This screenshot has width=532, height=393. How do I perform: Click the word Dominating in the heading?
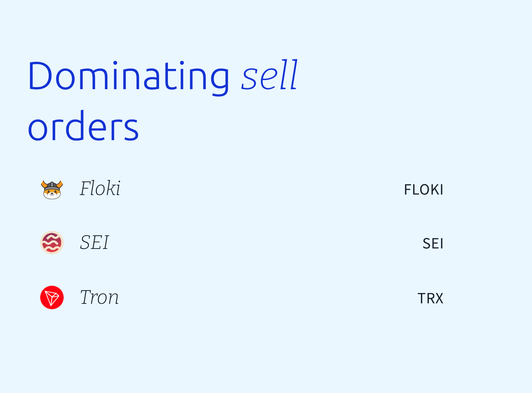point(129,76)
